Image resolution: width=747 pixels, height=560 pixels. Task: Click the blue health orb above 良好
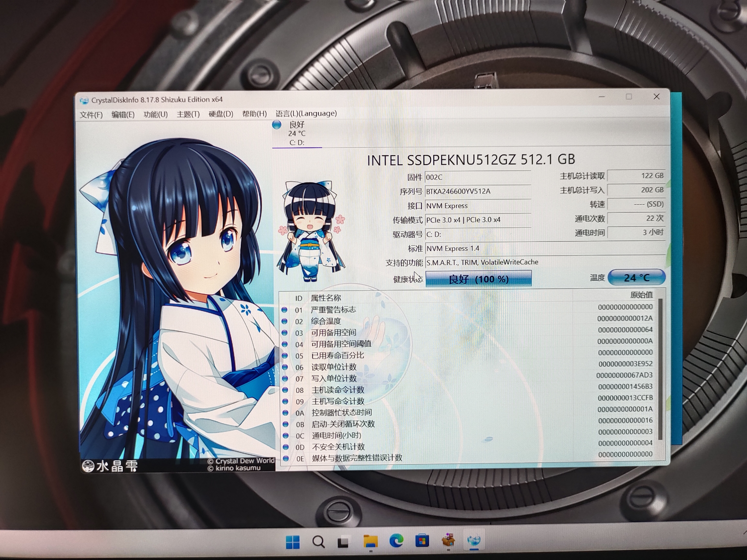pyautogui.click(x=277, y=125)
